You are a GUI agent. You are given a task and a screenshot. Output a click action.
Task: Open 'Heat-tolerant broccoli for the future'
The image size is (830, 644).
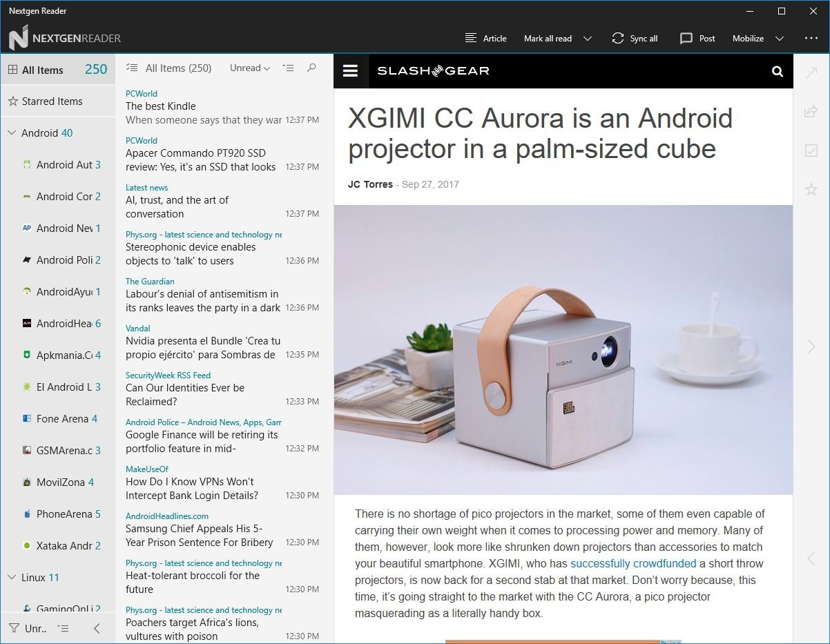point(224,576)
